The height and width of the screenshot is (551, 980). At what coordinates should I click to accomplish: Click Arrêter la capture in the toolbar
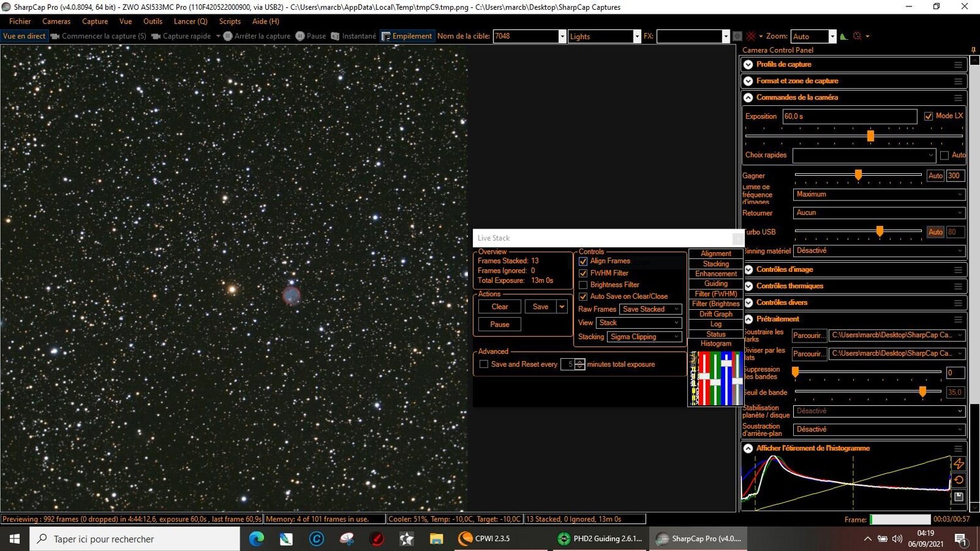click(257, 36)
